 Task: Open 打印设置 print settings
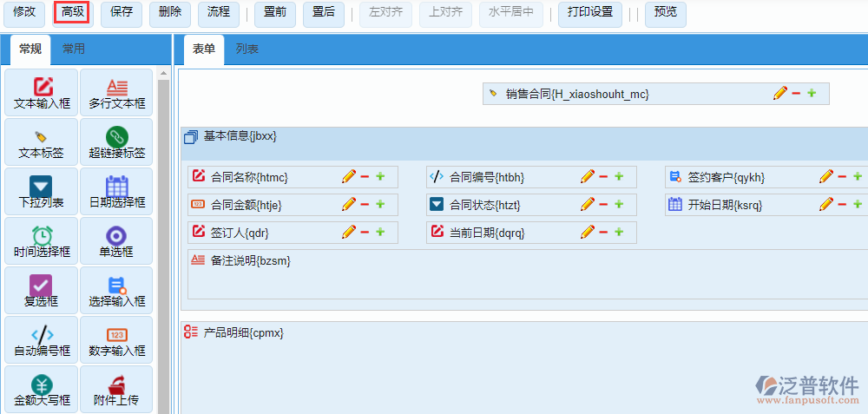click(589, 12)
